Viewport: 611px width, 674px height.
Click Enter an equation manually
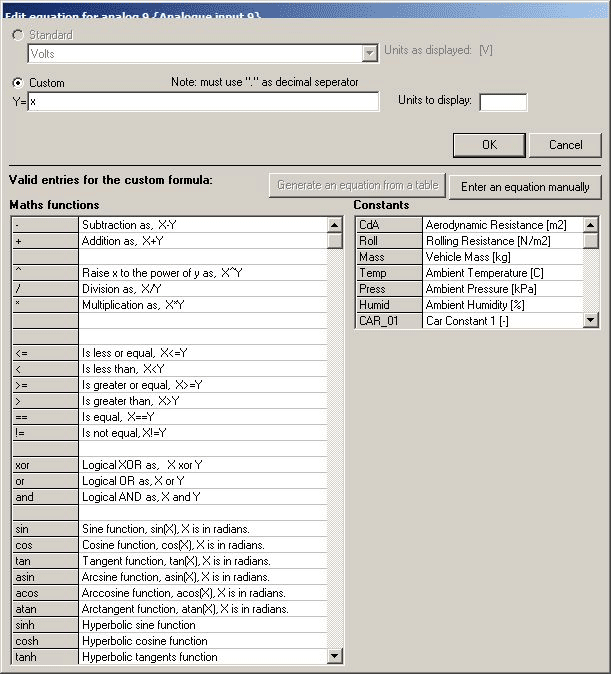(x=525, y=186)
